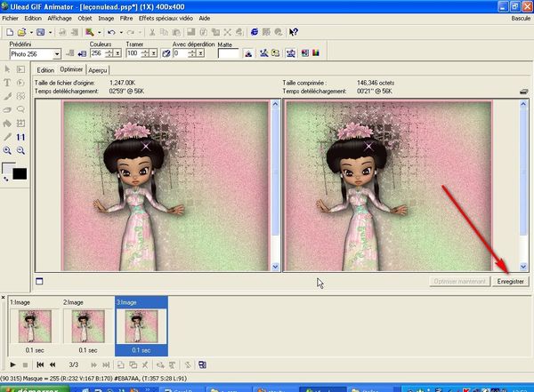The width and height of the screenshot is (534, 392).
Task: Switch to the Aperçu tab
Action: [x=98, y=70]
